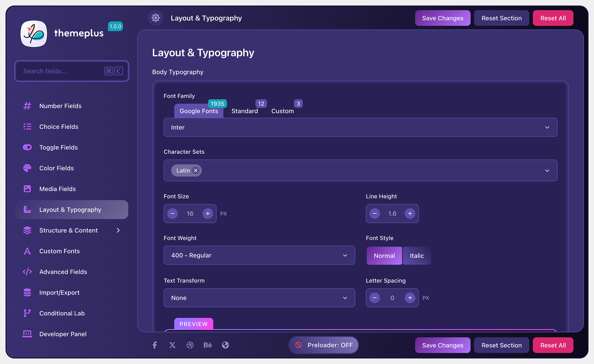The height and width of the screenshot is (364, 594).
Task: Click top Reset All button
Action: (x=553, y=18)
